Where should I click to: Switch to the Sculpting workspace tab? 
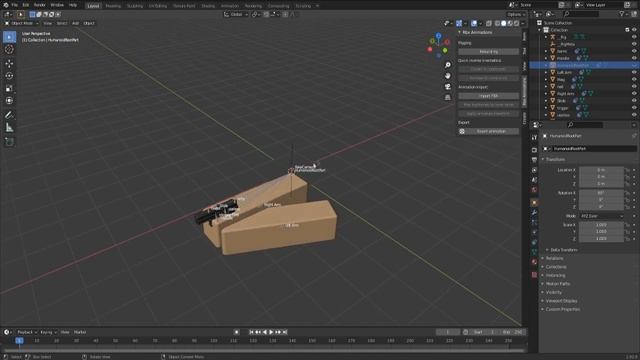(x=135, y=6)
